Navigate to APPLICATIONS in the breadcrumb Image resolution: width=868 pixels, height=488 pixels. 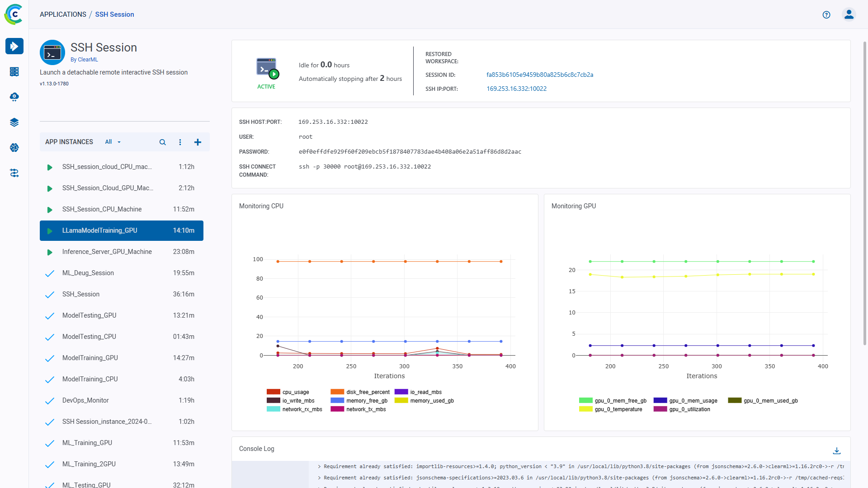(x=63, y=14)
